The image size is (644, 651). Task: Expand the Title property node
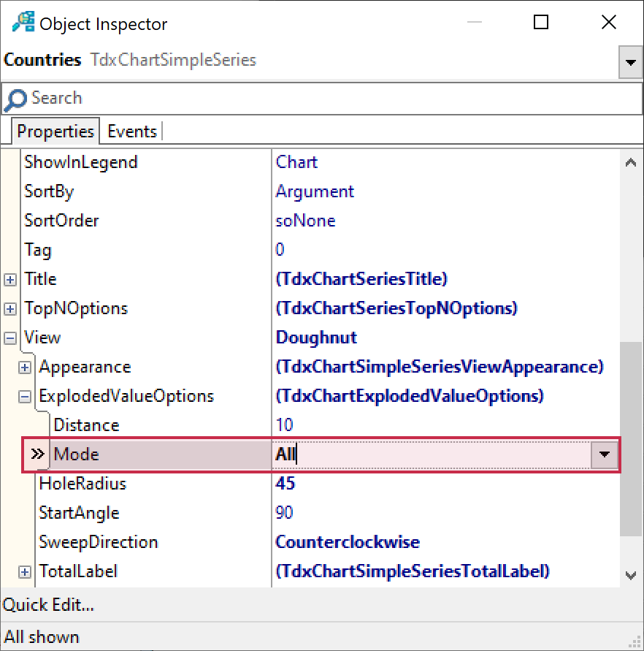[10, 280]
